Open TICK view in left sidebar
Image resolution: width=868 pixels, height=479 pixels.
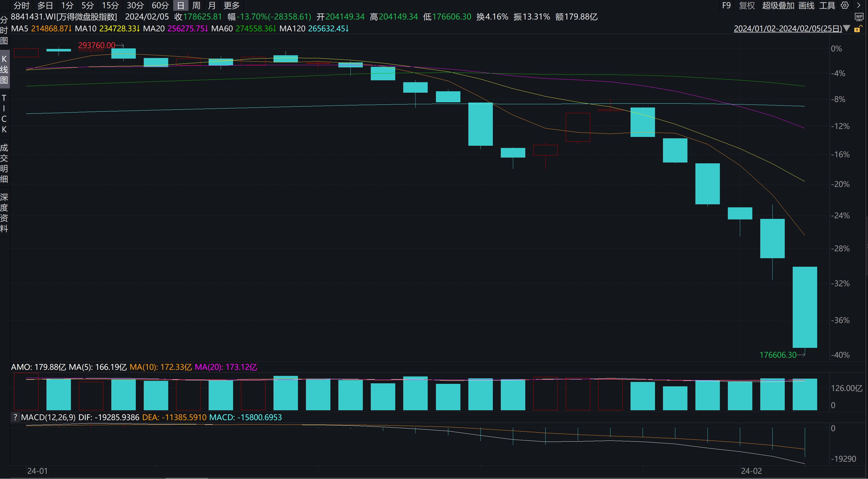[x=4, y=114]
